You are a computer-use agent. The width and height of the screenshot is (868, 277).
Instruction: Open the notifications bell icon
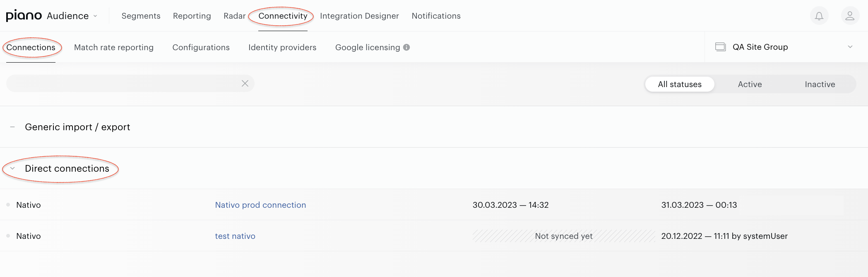[x=819, y=16]
